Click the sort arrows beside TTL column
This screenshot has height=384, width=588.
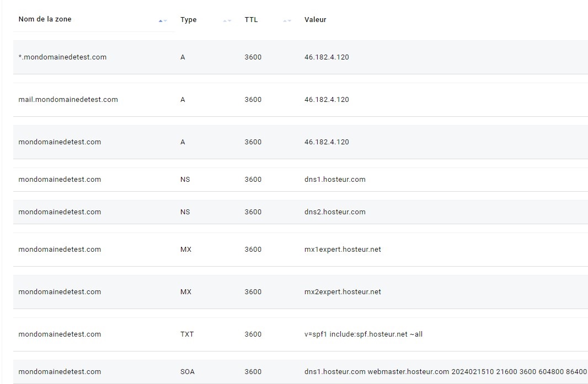[x=287, y=20]
